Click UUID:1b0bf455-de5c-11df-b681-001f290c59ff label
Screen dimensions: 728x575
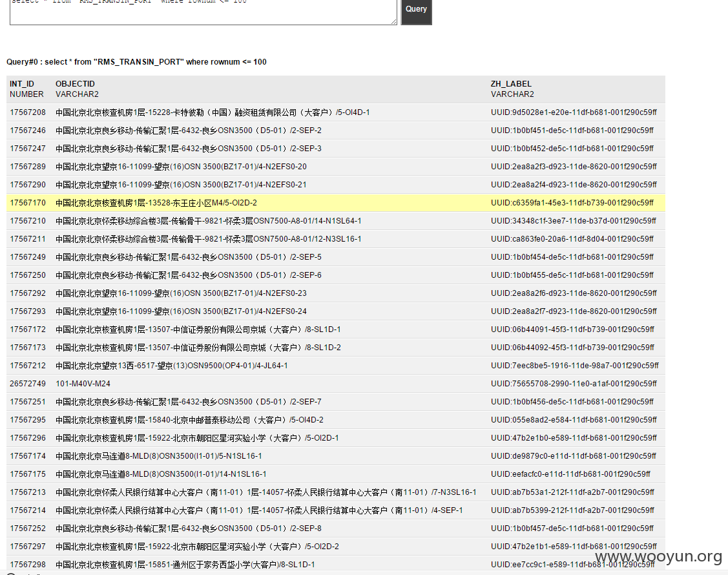pos(572,275)
